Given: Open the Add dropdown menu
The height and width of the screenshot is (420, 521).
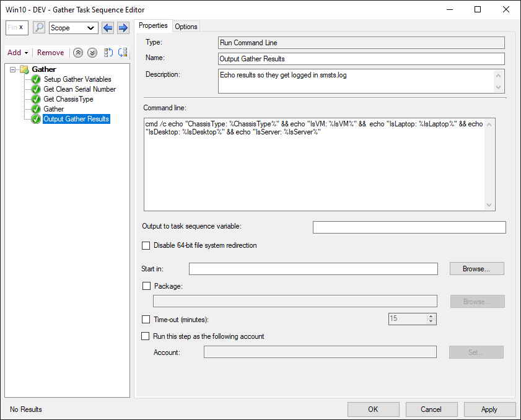Looking at the screenshot, I should [x=17, y=53].
